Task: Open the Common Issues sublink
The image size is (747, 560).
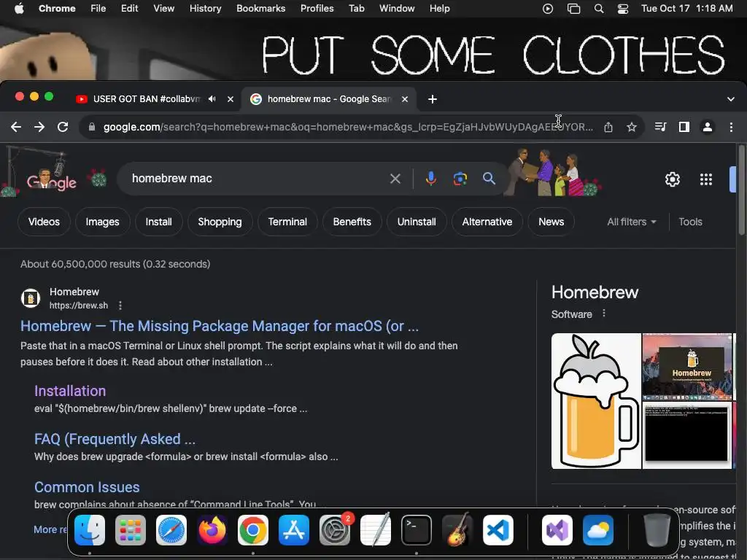Action: [x=88, y=487]
